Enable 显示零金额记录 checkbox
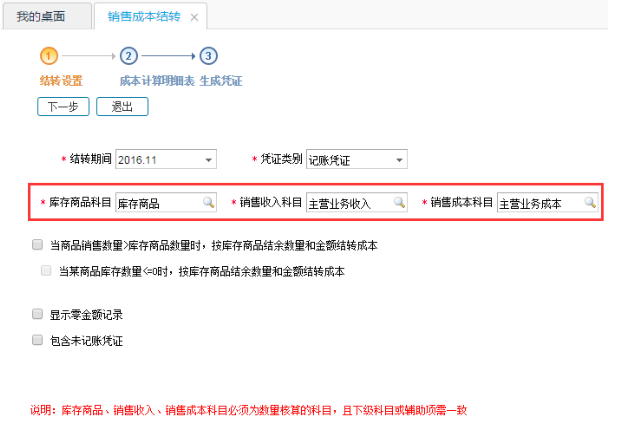The width and height of the screenshot is (622, 421). pyautogui.click(x=37, y=314)
